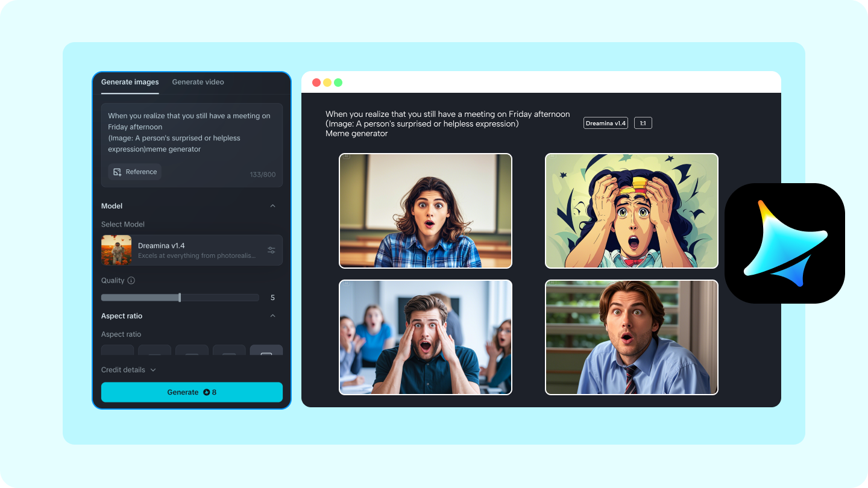Select the rightmost highlighted aspect ratio option
Image resolution: width=868 pixels, height=488 pixels.
(x=266, y=351)
